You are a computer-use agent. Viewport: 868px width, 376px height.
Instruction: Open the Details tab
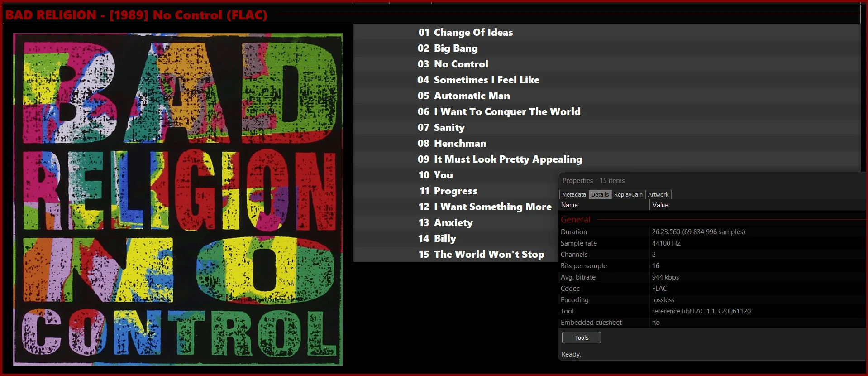point(600,194)
